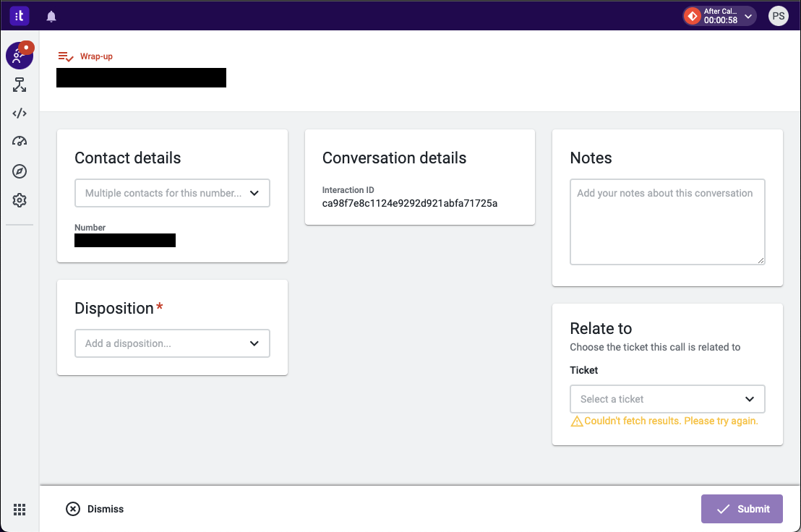Open the notifications bell
The width and height of the screenshot is (801, 532).
click(51, 17)
